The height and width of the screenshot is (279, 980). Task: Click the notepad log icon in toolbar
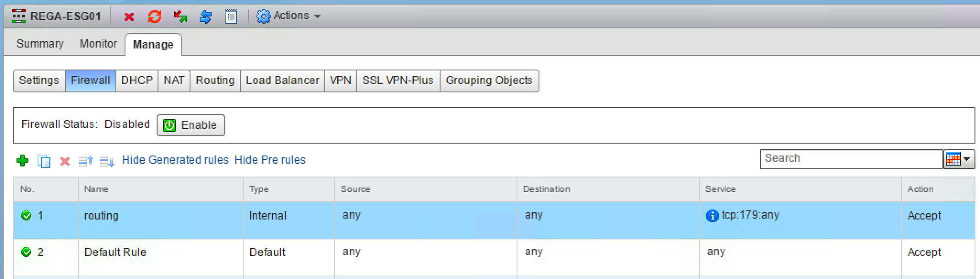231,17
